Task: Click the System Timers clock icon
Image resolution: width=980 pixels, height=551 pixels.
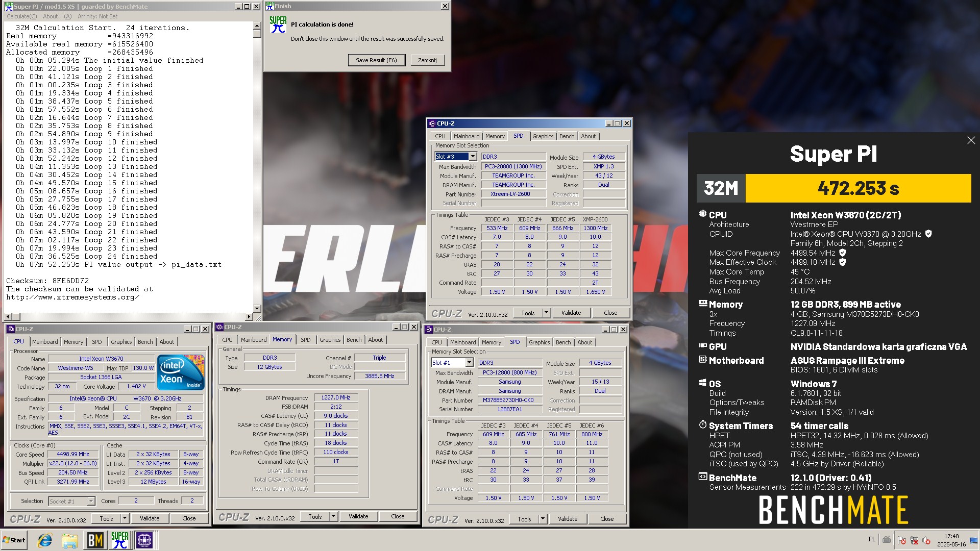Action: point(703,425)
